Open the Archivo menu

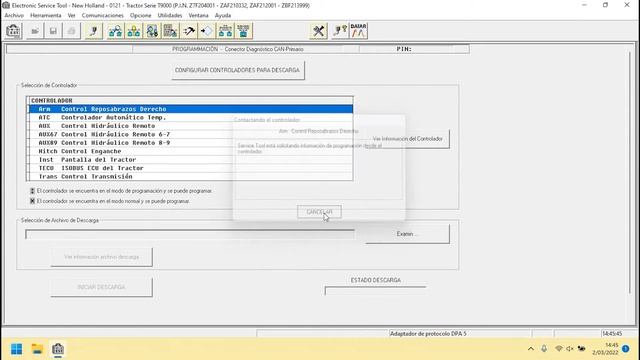click(14, 16)
